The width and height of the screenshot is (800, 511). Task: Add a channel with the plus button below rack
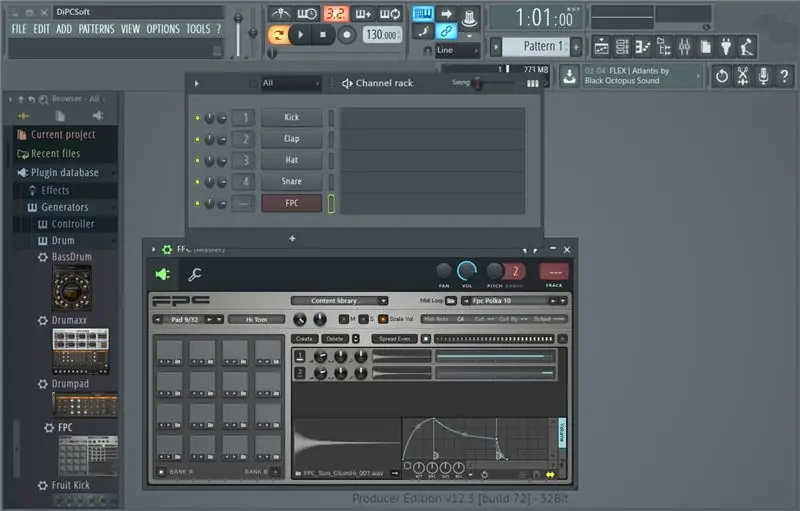(292, 238)
